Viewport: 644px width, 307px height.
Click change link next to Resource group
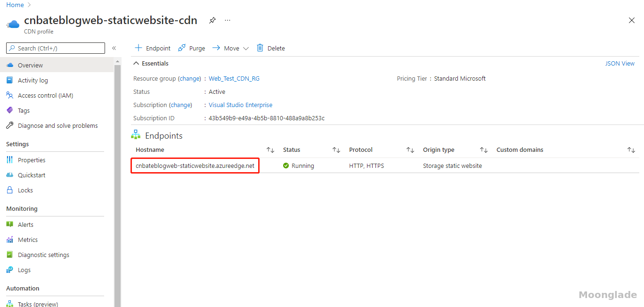click(190, 79)
